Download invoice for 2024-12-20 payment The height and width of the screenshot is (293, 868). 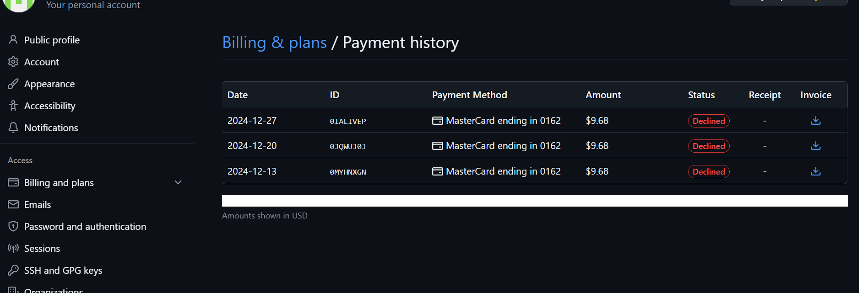click(815, 146)
